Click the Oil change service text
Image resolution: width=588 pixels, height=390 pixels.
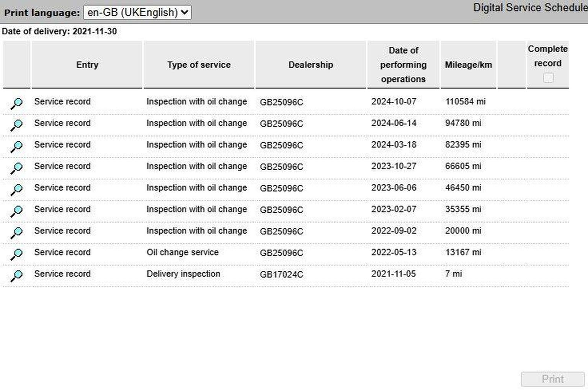click(183, 252)
